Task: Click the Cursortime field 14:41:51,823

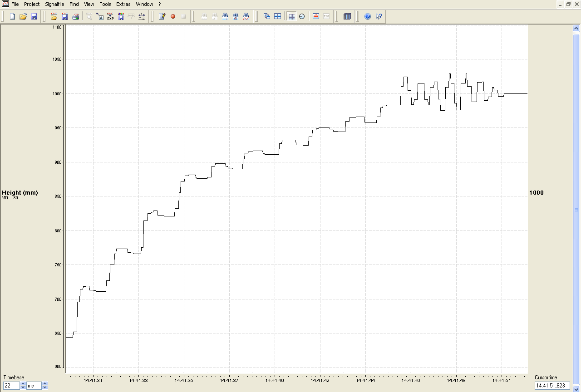Action: click(x=552, y=386)
